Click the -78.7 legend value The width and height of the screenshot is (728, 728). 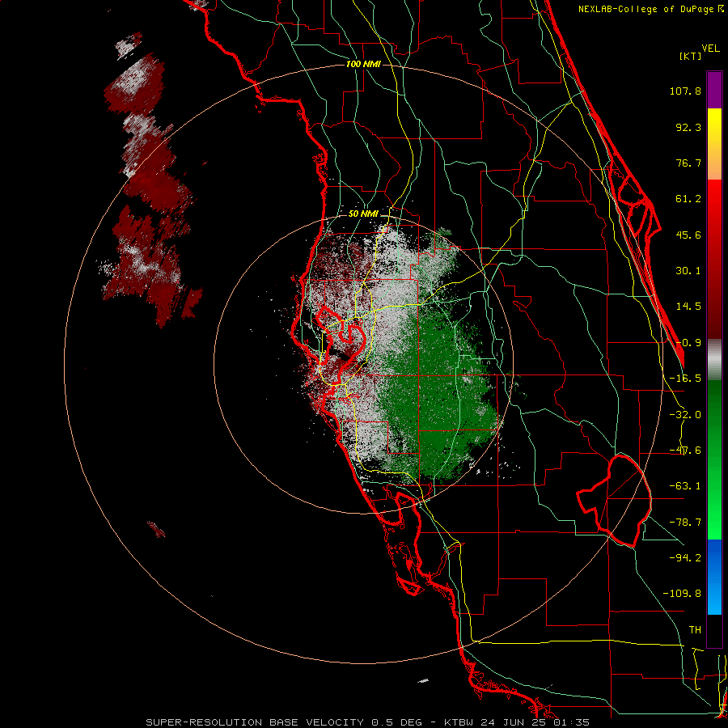pyautogui.click(x=685, y=523)
